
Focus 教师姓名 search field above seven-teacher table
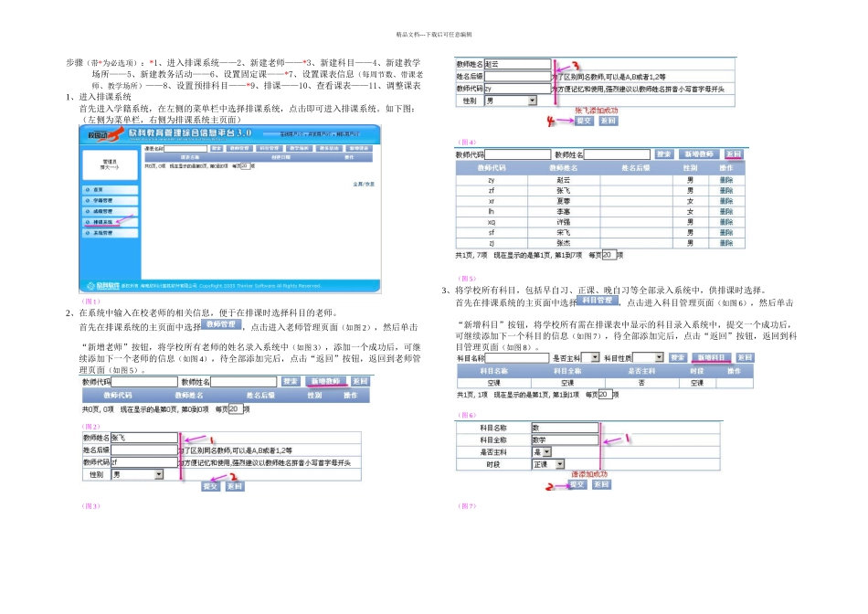pyautogui.click(x=617, y=154)
